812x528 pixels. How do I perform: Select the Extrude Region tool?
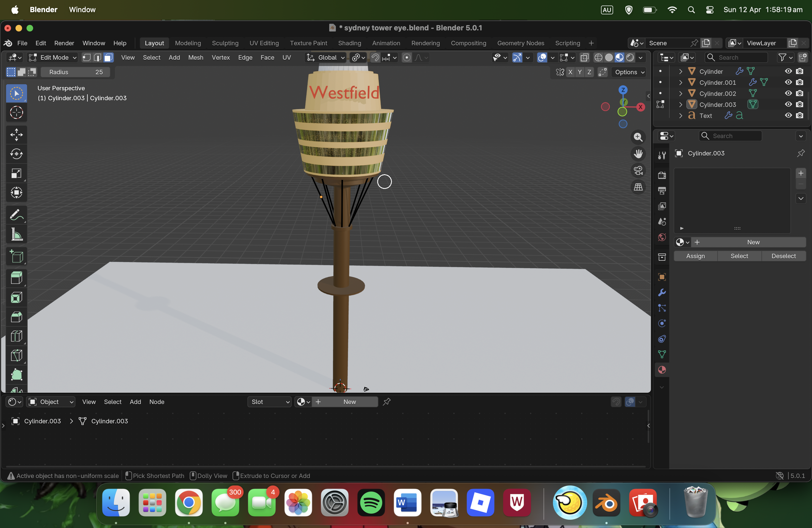[16, 278]
